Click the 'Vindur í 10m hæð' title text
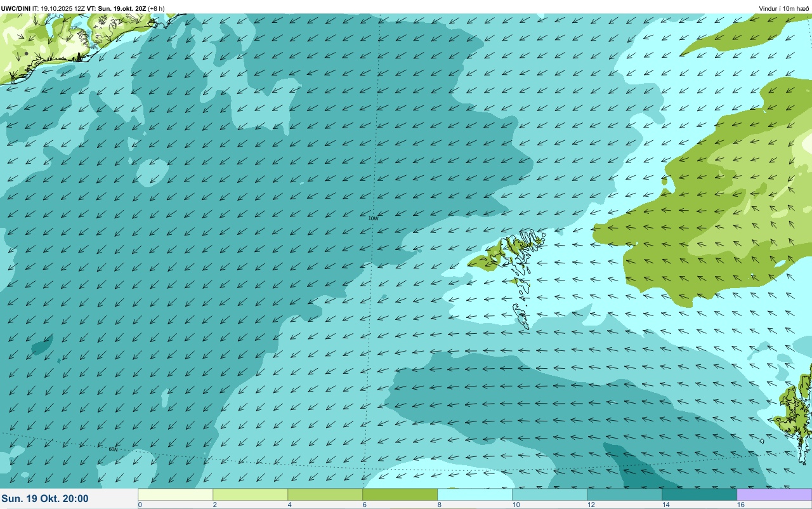This screenshot has width=812, height=509. 784,8
